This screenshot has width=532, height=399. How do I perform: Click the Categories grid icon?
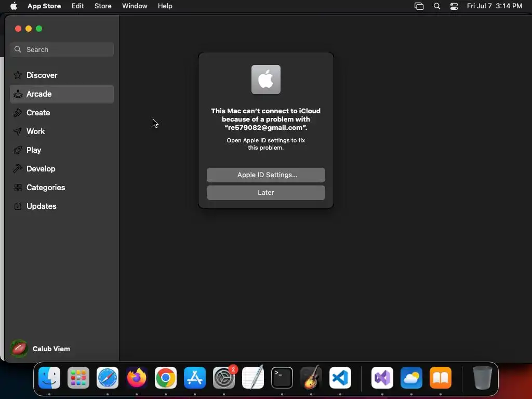18,187
